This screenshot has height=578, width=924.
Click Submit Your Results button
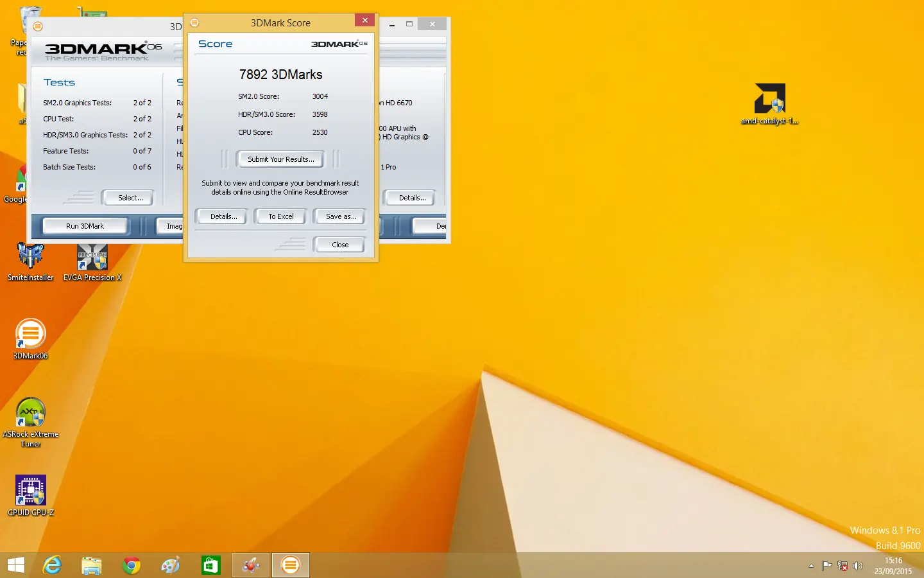coord(280,159)
